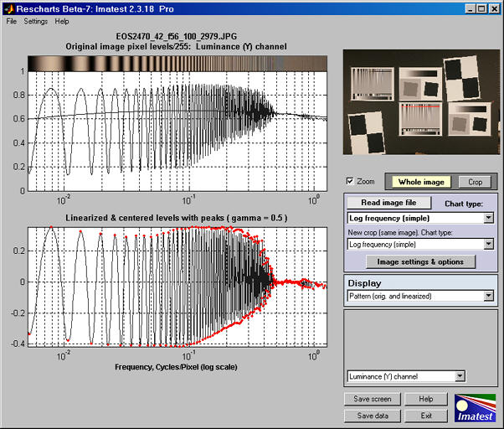Screen dimensions: 504x429
Task: Close the Rescharts window
Action: (x=494, y=8)
